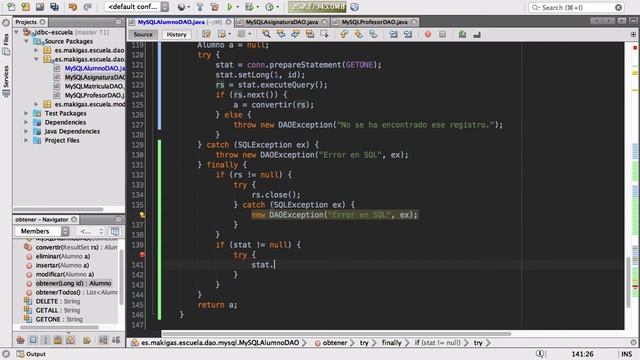Open Members dropdown in Navigator

click(x=42, y=231)
